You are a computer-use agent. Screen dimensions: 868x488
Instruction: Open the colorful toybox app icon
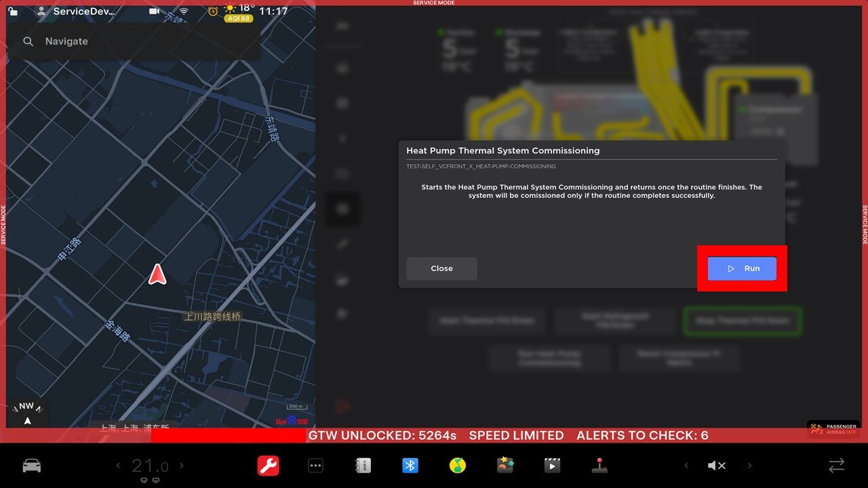coord(505,466)
